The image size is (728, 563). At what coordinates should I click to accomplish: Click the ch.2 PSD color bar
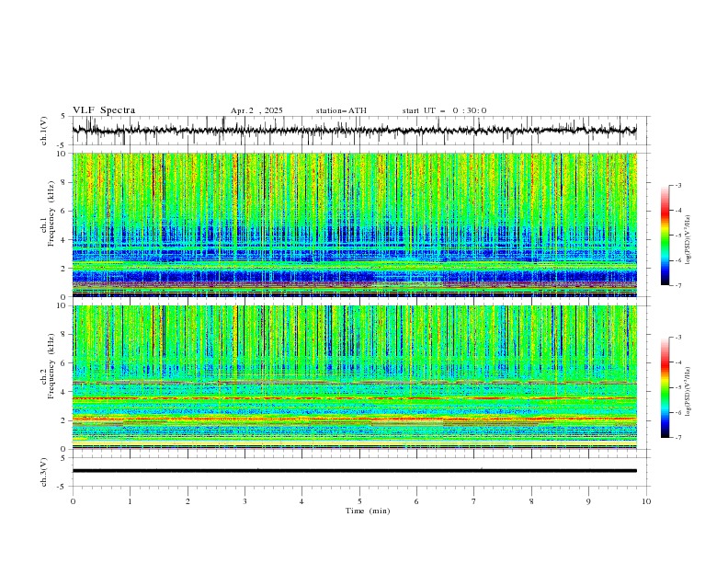(x=665, y=387)
